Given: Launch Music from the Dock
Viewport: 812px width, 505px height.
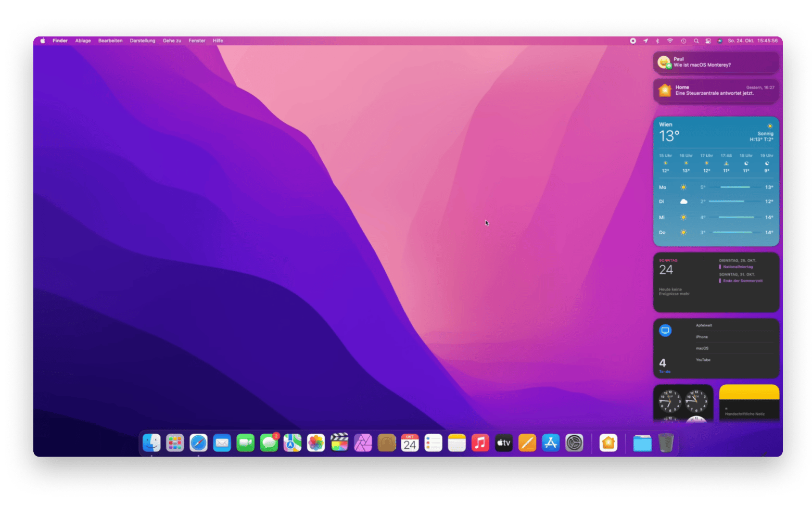Looking at the screenshot, I should [480, 443].
